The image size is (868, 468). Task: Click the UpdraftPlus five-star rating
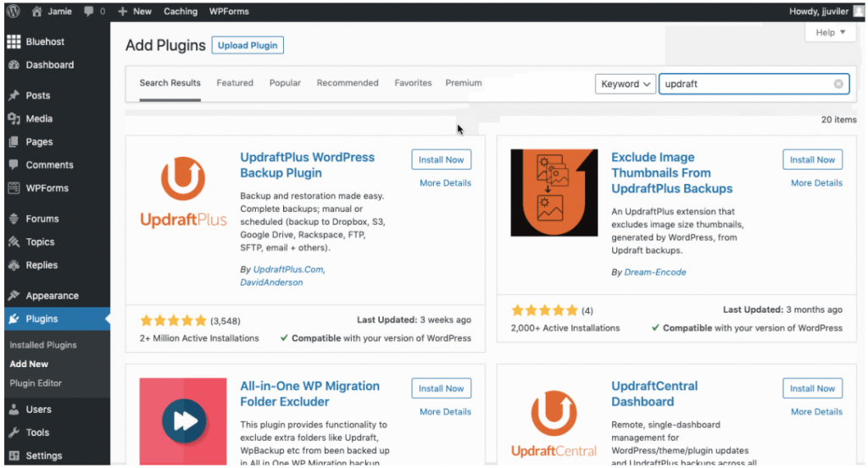[x=173, y=320]
